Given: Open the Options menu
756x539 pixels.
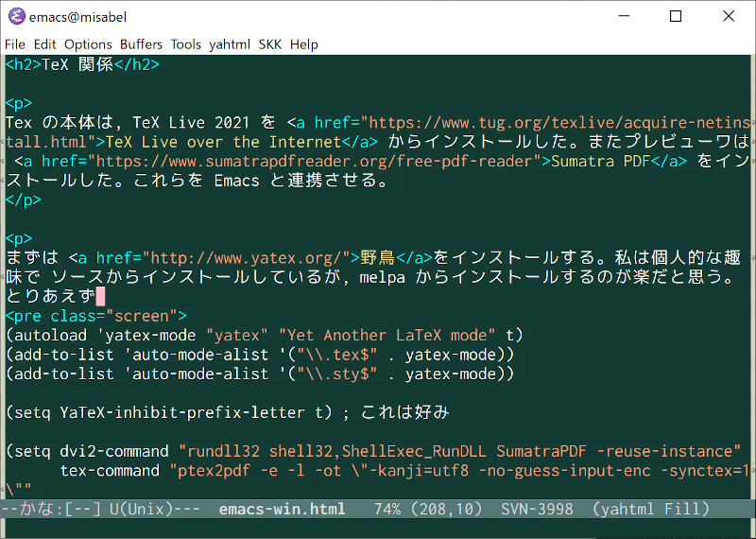Looking at the screenshot, I should [88, 44].
